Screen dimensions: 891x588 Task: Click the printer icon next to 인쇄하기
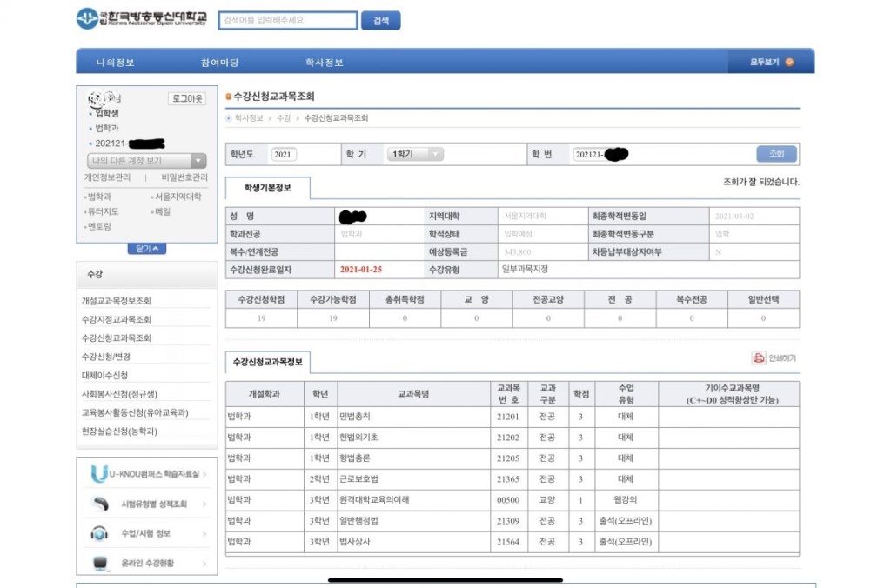tap(758, 357)
